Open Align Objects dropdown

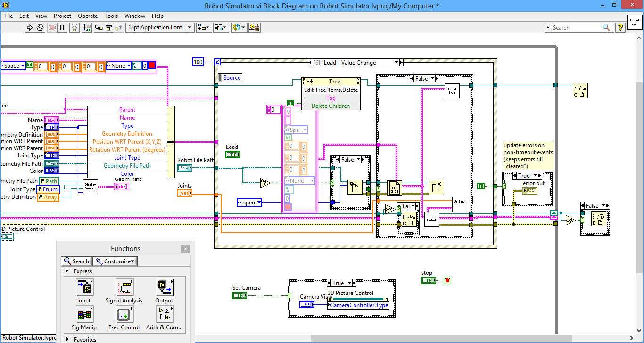pos(204,27)
